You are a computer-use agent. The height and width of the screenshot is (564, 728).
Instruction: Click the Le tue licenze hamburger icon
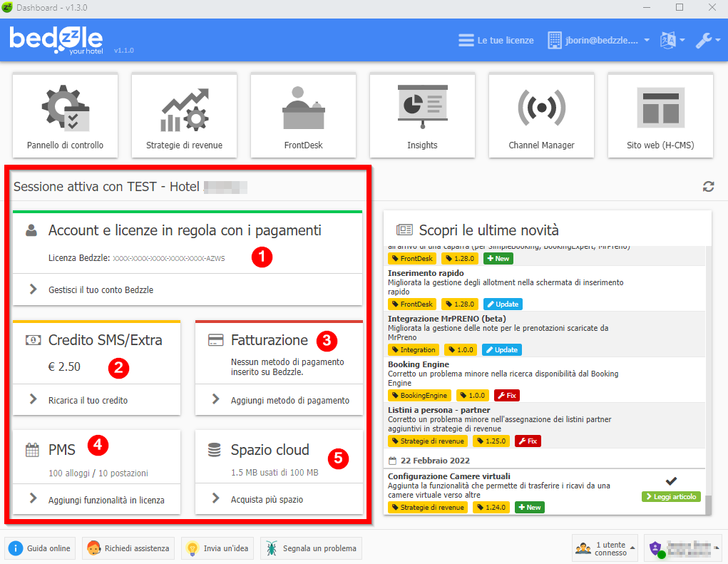tap(466, 41)
